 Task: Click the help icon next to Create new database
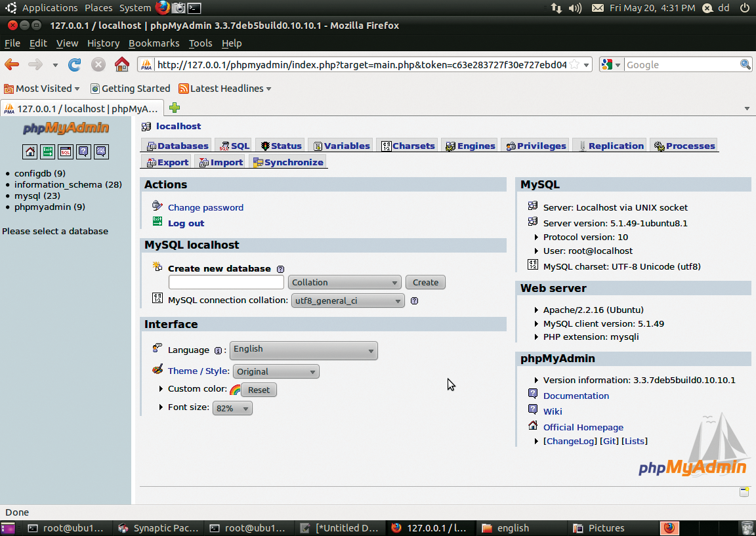point(280,268)
